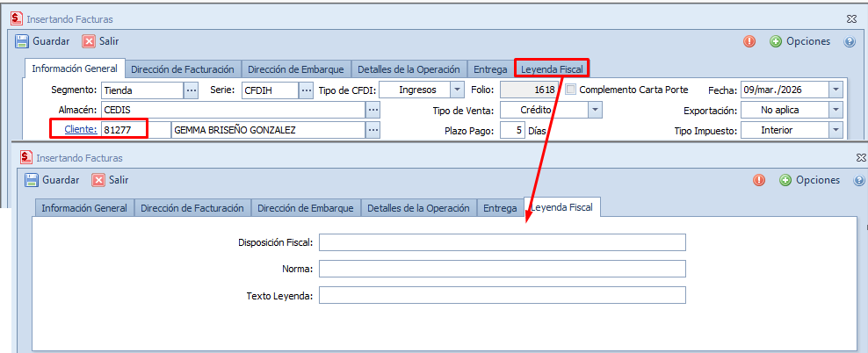The height and width of the screenshot is (353, 868).
Task: Click the red Salir icon in upper window
Action: click(x=89, y=41)
